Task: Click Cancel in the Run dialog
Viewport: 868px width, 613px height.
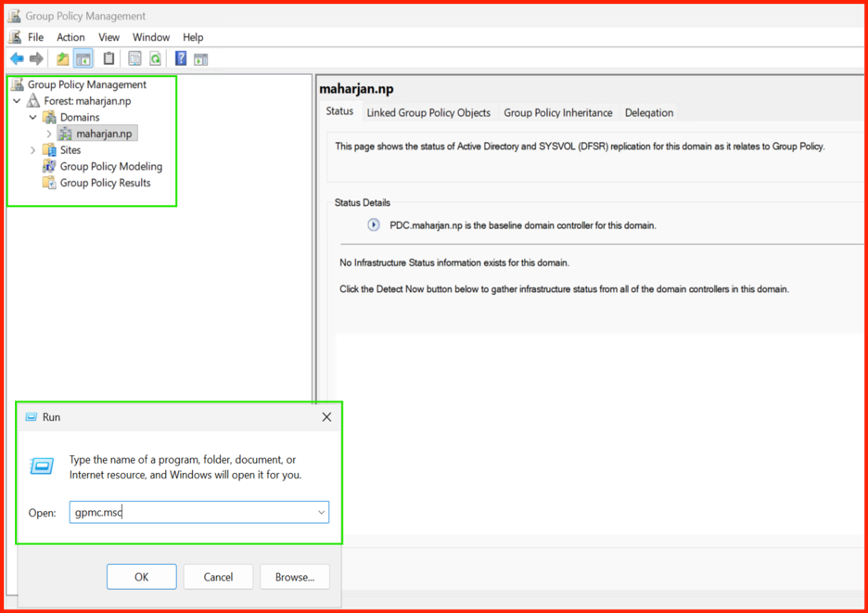Action: [x=218, y=577]
